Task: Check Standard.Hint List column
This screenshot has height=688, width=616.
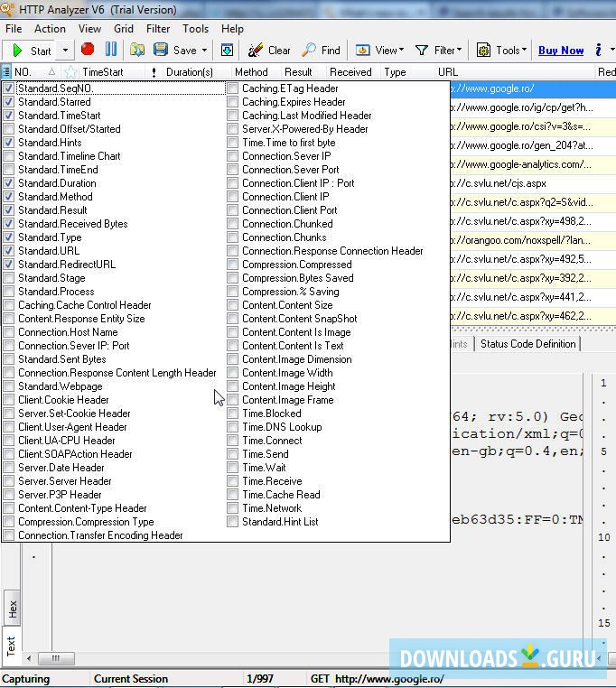Action: [x=233, y=522]
